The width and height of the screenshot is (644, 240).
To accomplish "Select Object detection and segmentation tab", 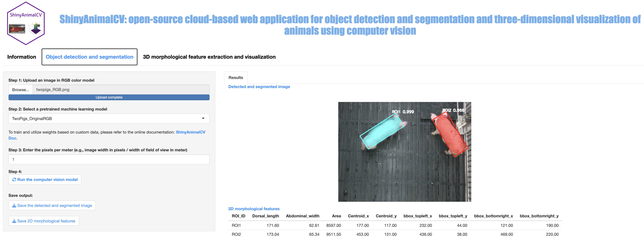I will click(89, 57).
